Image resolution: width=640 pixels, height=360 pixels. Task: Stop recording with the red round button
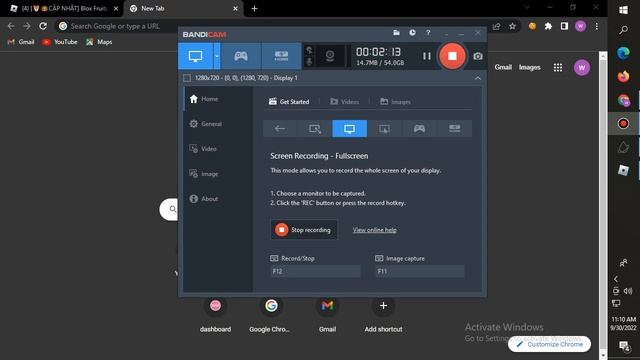point(452,56)
